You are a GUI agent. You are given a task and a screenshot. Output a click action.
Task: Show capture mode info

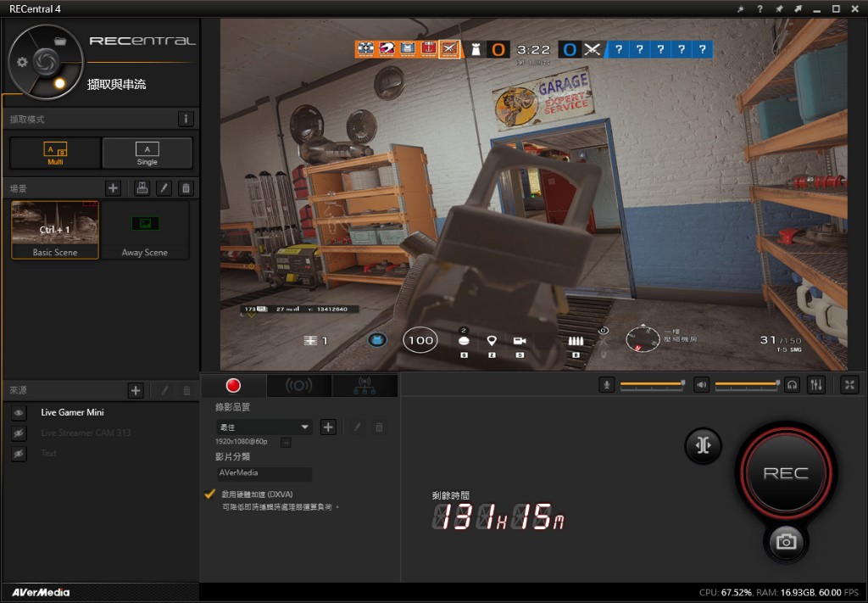tap(186, 119)
